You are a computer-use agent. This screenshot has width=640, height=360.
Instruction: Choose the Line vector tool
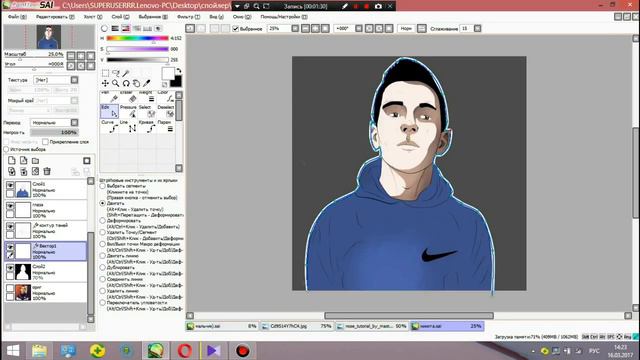pyautogui.click(x=128, y=127)
